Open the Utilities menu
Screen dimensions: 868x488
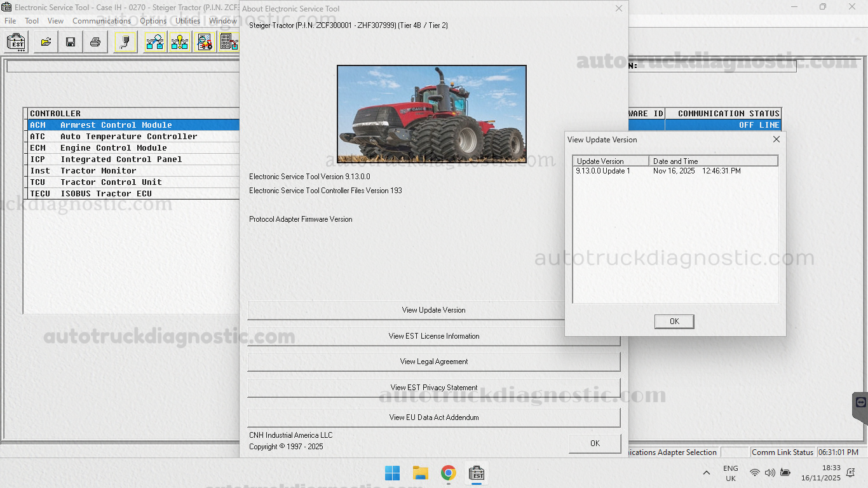pos(187,21)
